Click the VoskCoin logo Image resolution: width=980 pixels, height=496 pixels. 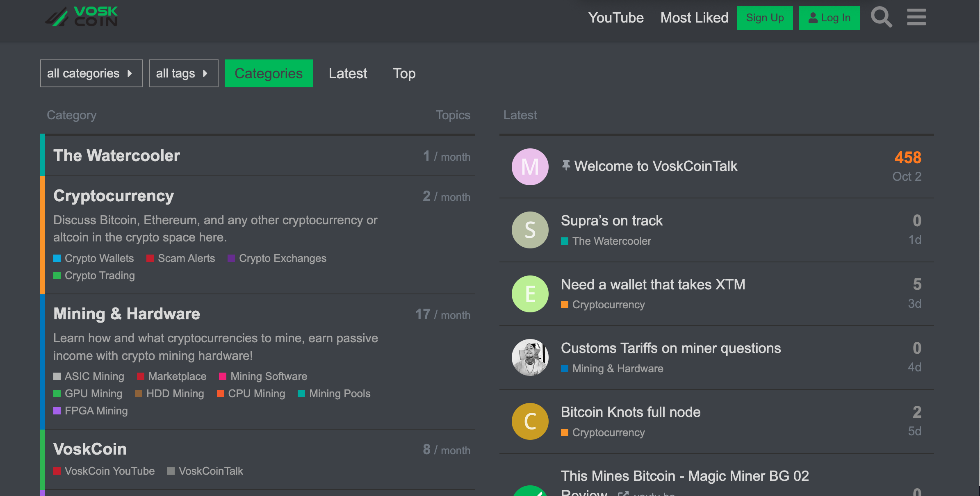(82, 17)
